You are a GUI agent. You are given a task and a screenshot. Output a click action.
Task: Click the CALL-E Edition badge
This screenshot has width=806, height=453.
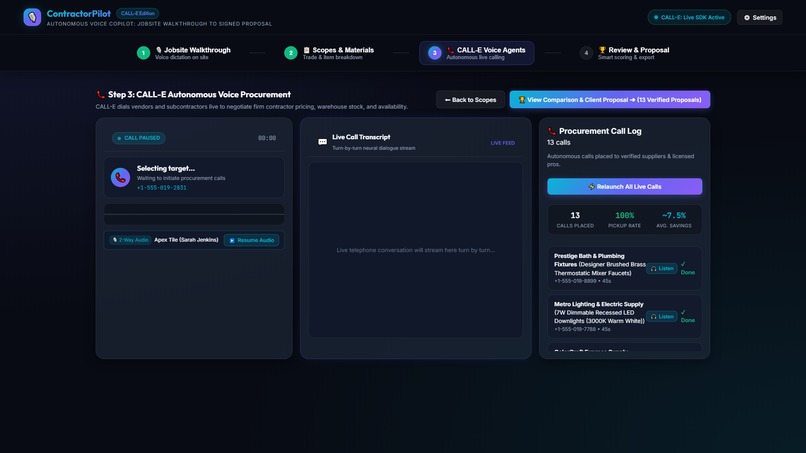pos(137,13)
